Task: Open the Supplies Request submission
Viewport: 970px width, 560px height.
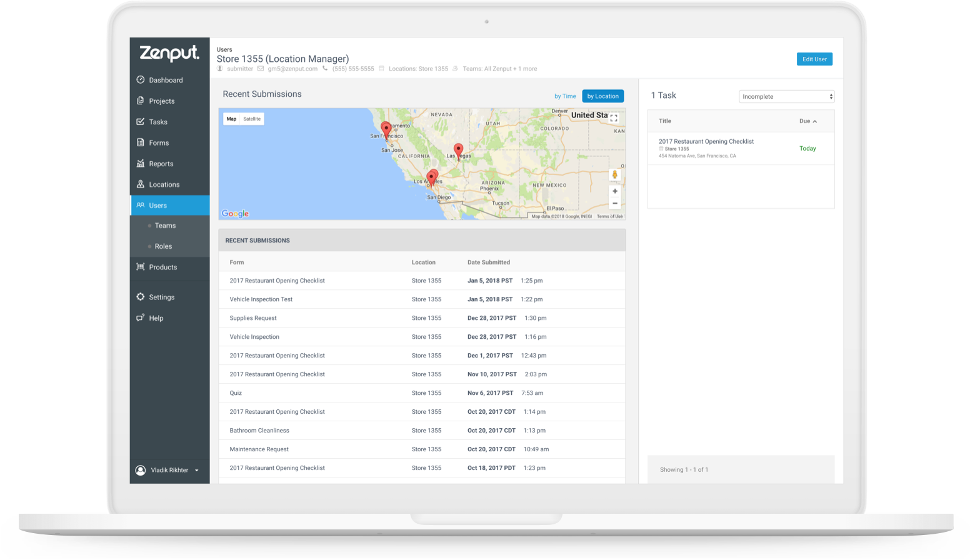Action: click(x=252, y=318)
